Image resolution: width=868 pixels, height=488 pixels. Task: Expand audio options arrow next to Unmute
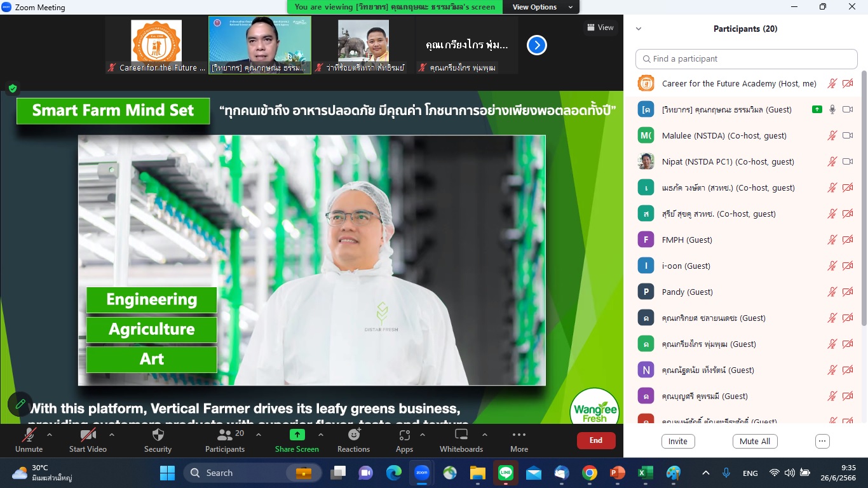point(50,435)
